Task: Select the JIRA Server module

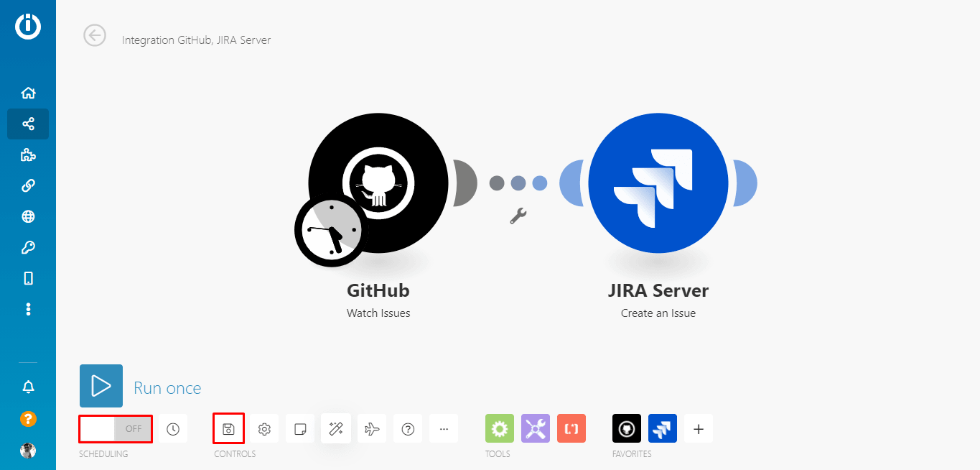Action: point(658,183)
